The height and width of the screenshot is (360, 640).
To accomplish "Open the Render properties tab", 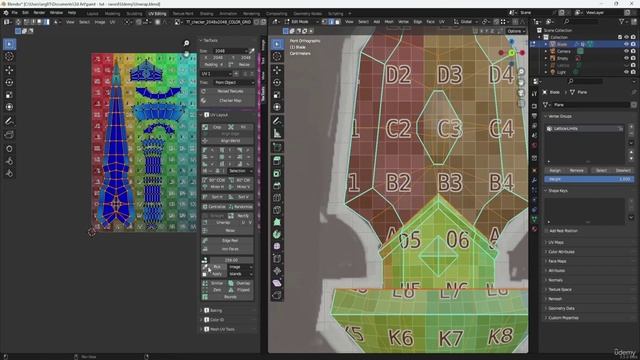I will (534, 106).
